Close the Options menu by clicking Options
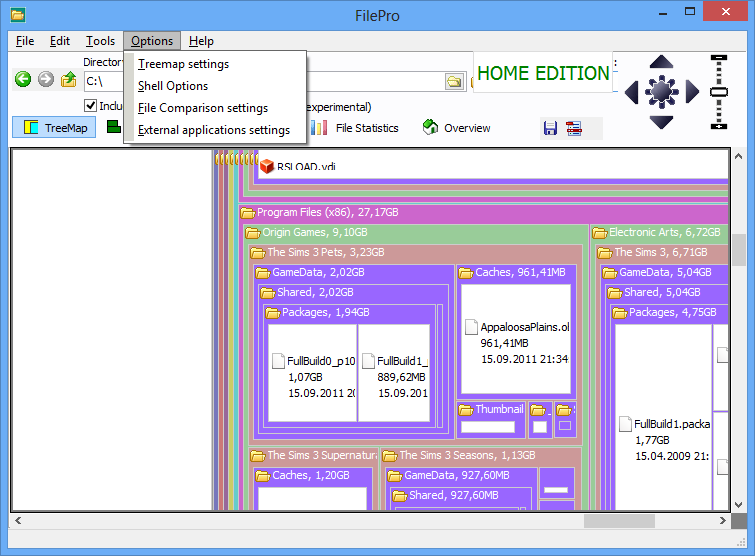Image resolution: width=755 pixels, height=556 pixels. (152, 41)
